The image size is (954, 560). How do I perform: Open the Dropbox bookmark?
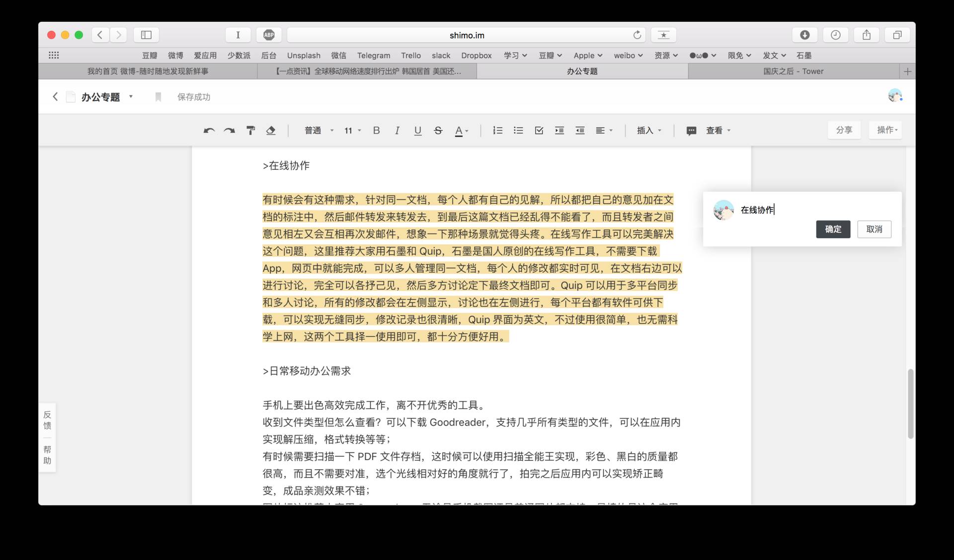[476, 56]
